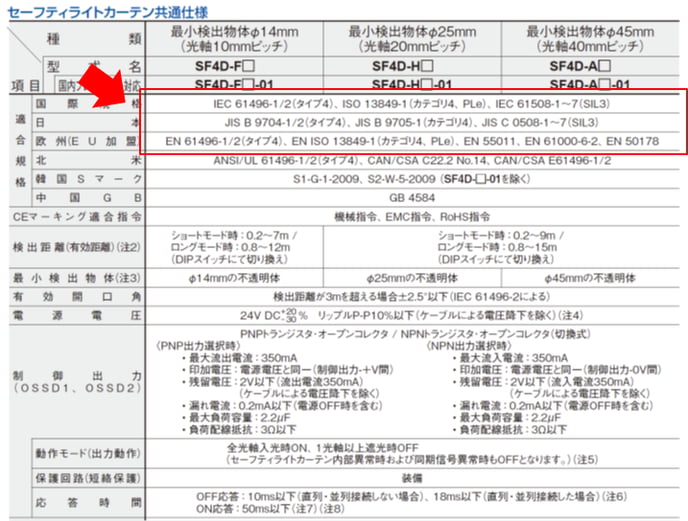Click the SF4D-F□ model name cell
Screen dimensions: 688x521
(x=233, y=65)
